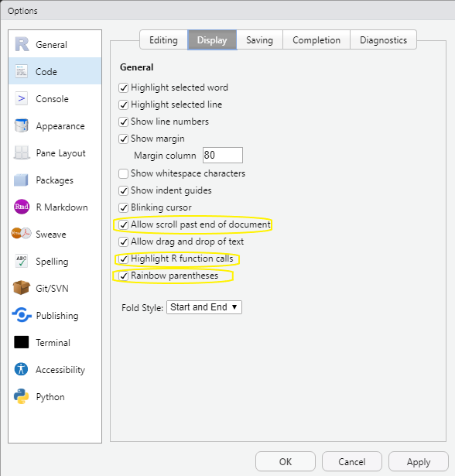The width and height of the screenshot is (455, 476).
Task: Click the Accessibility person icon
Action: click(21, 369)
